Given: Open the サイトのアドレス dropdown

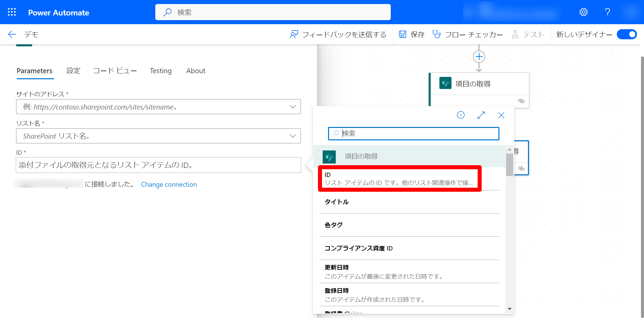Looking at the screenshot, I should pos(292,107).
